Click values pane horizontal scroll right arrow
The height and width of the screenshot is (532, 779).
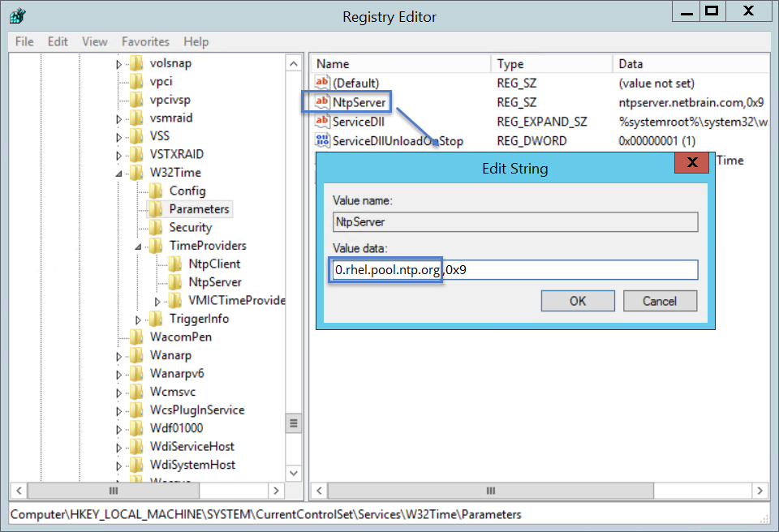coord(760,491)
